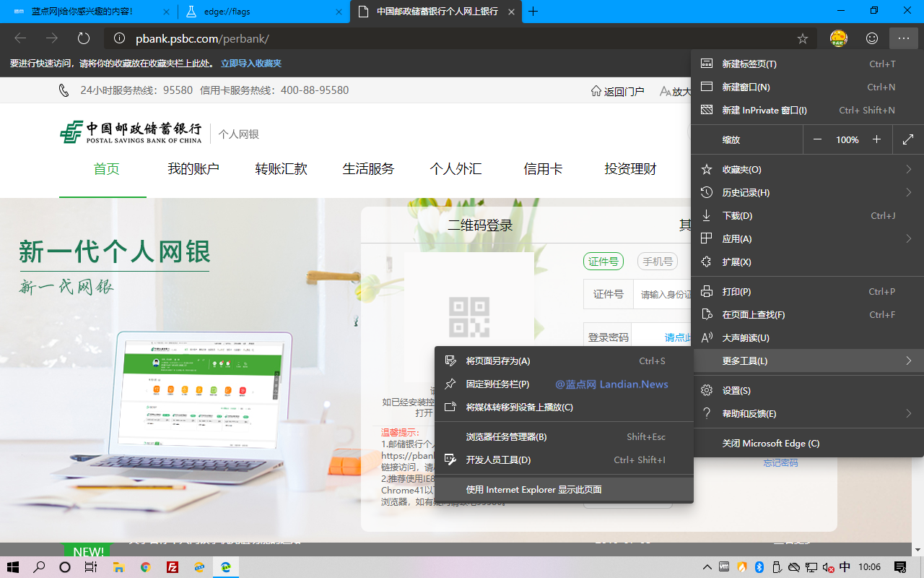The height and width of the screenshot is (578, 924).
Task: Click the refresh page icon
Action: pyautogui.click(x=84, y=38)
